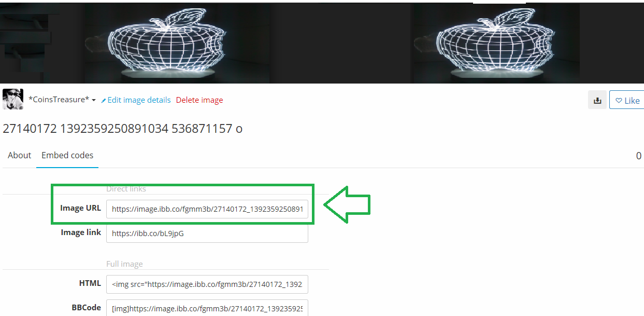Select the Image link field with ibb.co/bL9jpG
Viewport: 644px width, 316px height.
(x=207, y=233)
